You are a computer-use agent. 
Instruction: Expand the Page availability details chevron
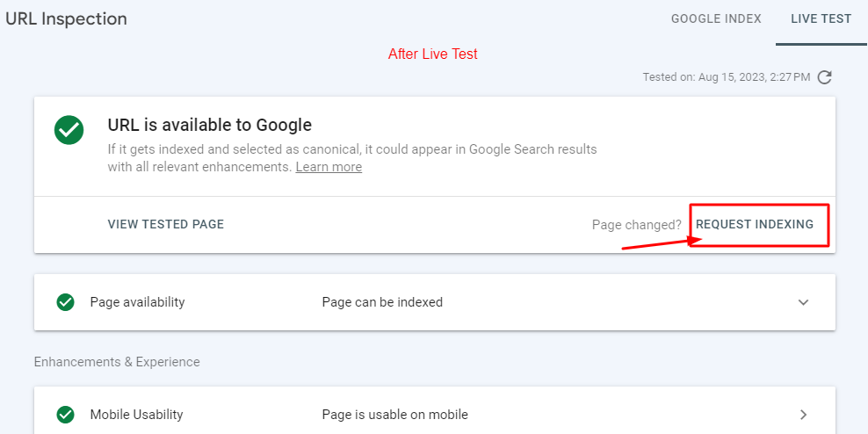[x=803, y=302]
